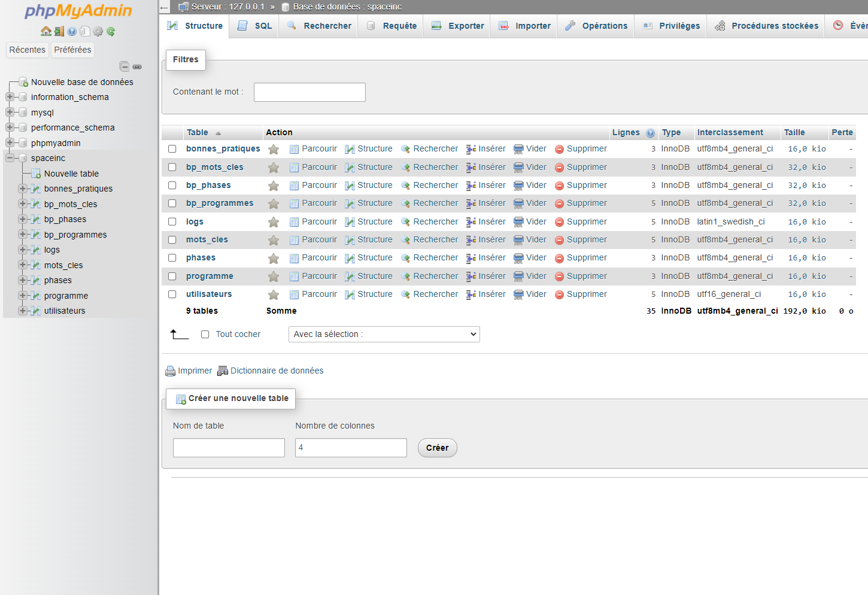Open Parcourir link for bp_phases table
This screenshot has height=595, width=868.
[319, 186]
